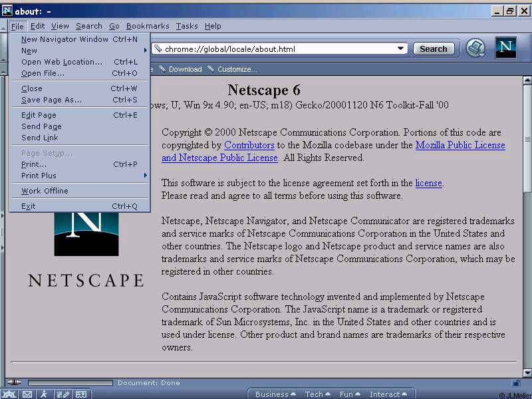This screenshot has height=399, width=532.
Task: Open the Edit menu
Action: (37, 26)
